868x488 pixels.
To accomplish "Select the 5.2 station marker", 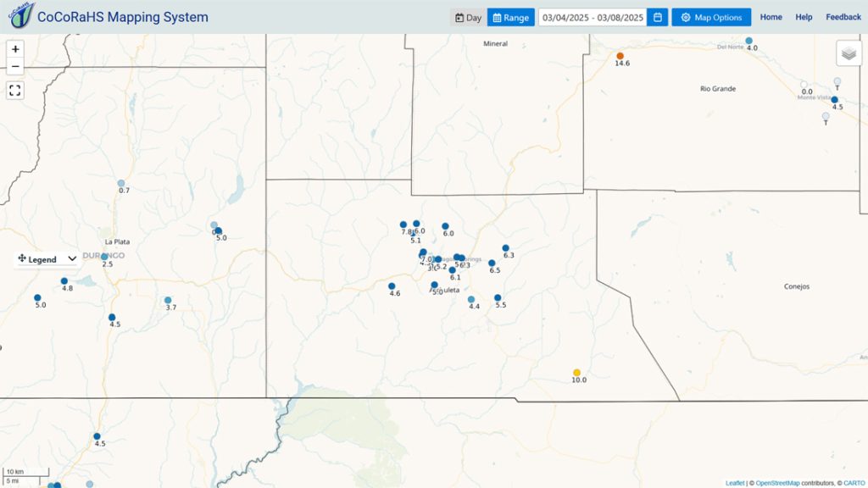I will [x=438, y=259].
